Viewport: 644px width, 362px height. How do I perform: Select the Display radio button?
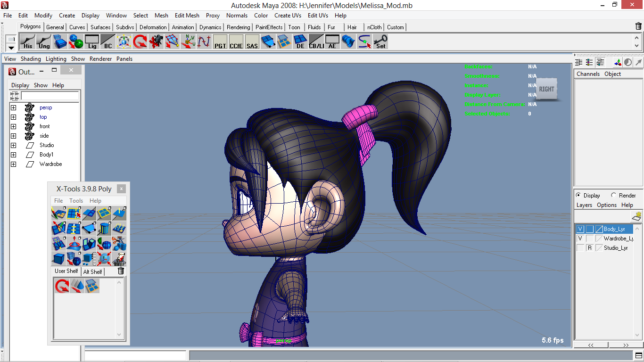pyautogui.click(x=578, y=195)
